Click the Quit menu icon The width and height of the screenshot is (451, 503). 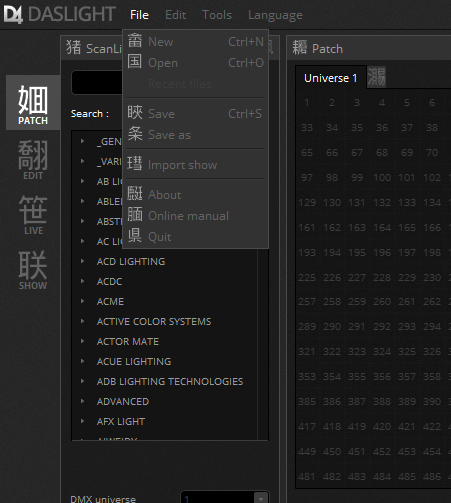coord(135,236)
